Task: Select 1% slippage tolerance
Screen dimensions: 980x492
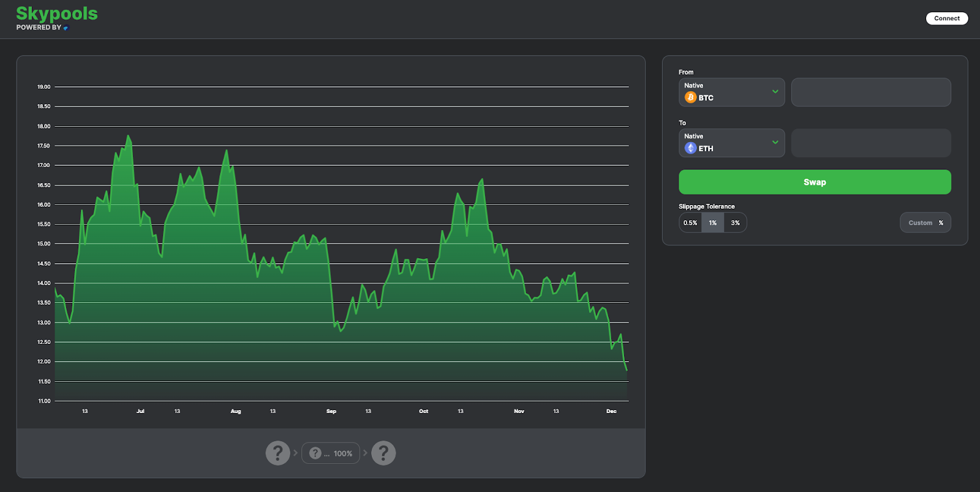Action: pyautogui.click(x=713, y=223)
